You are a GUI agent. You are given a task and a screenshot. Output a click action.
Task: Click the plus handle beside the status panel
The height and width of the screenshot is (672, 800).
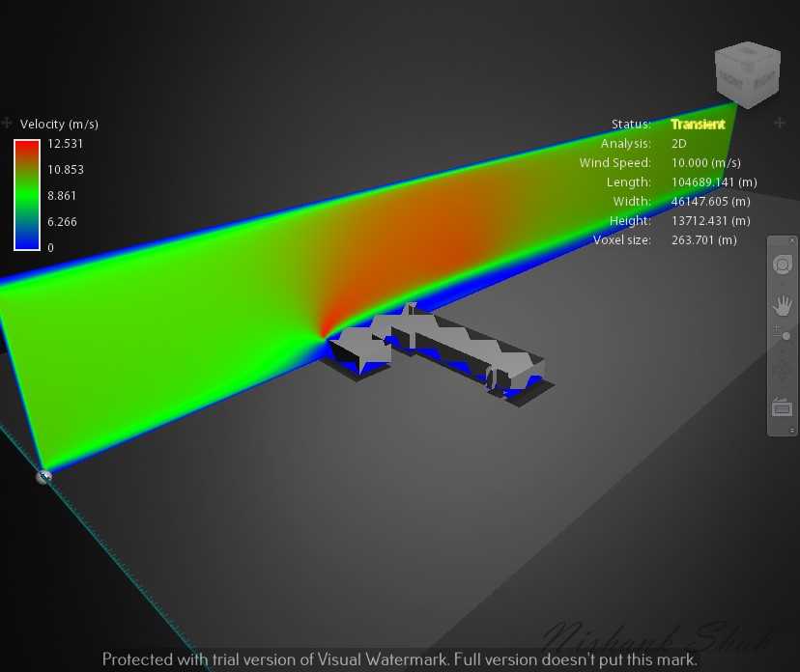click(x=779, y=123)
